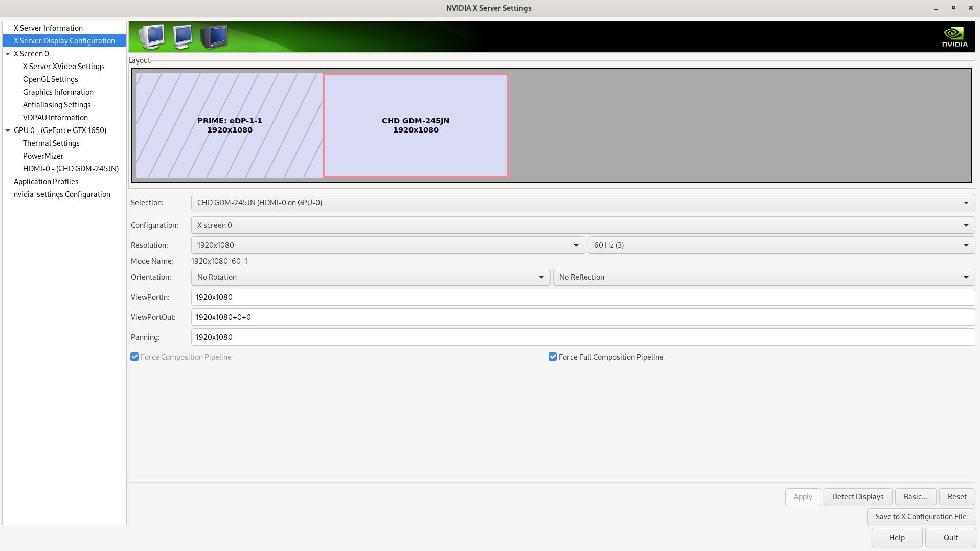Open the Resolution 1920x1080 dropdown
Image resolution: width=980 pixels, height=551 pixels.
[x=388, y=245]
